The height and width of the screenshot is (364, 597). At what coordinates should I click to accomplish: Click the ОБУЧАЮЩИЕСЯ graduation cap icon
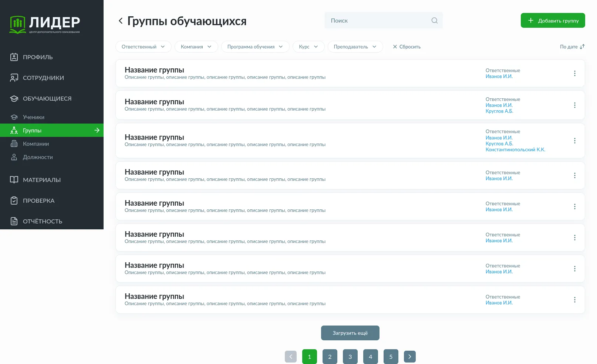pos(14,98)
